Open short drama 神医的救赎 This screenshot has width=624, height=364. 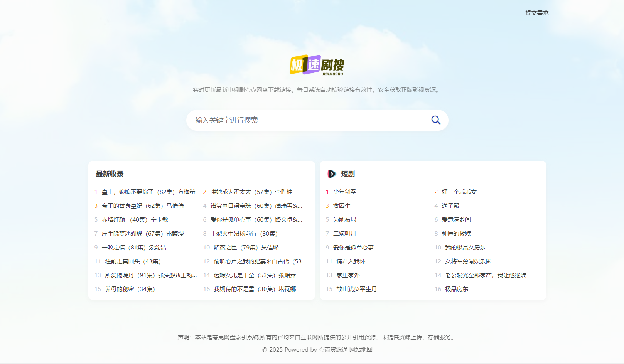tap(457, 234)
